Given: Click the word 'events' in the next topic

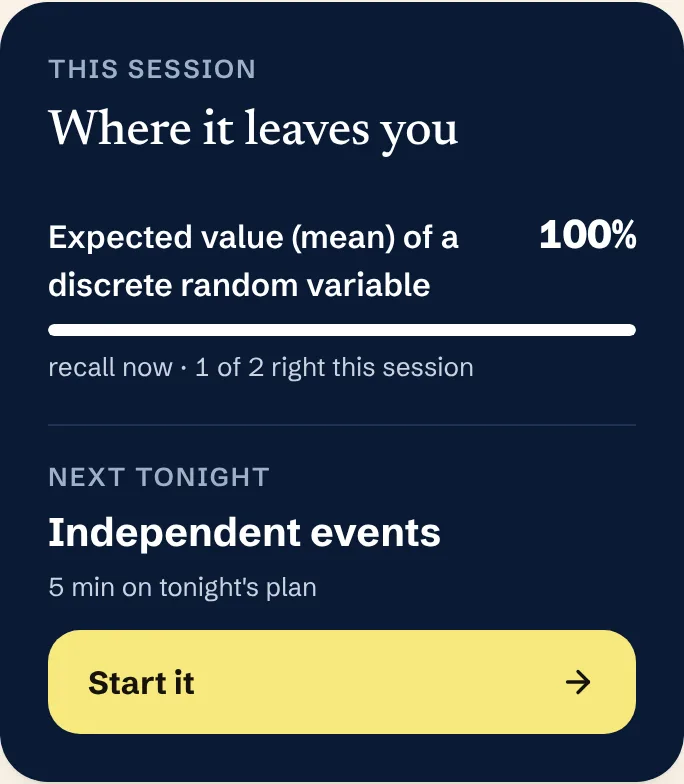Looking at the screenshot, I should click(x=376, y=533).
